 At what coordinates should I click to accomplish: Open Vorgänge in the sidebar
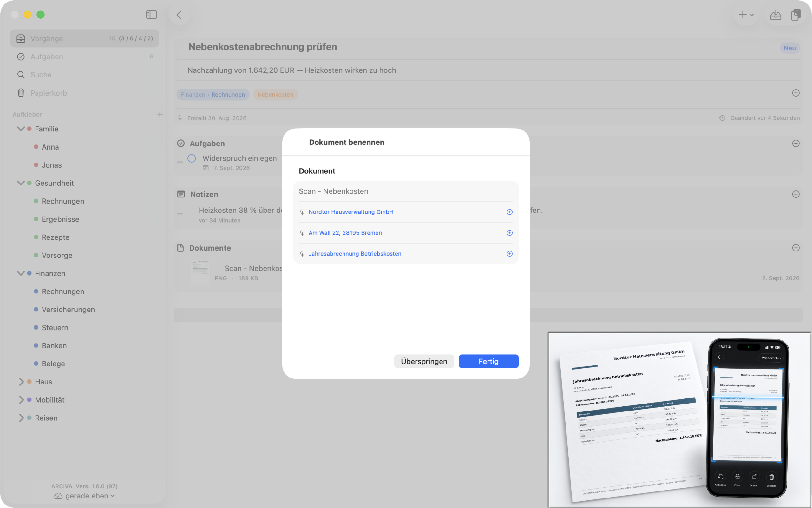click(85, 38)
